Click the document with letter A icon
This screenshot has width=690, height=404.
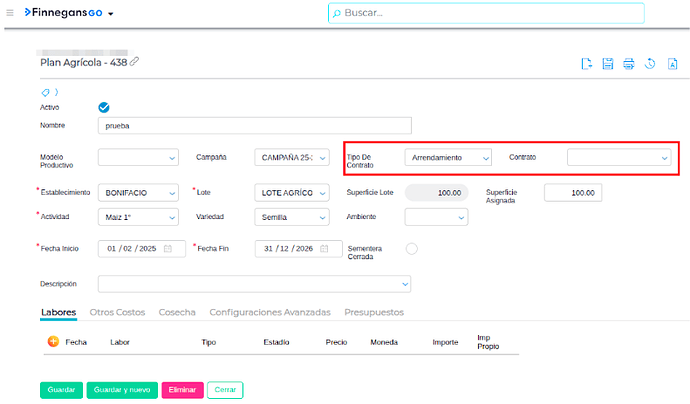673,64
